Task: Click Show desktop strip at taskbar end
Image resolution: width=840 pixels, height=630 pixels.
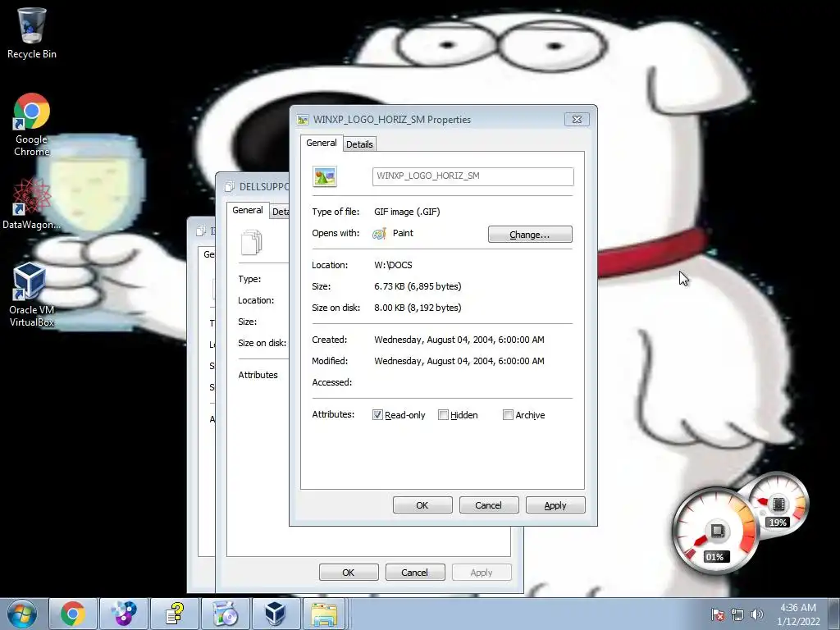Action: coord(834,614)
